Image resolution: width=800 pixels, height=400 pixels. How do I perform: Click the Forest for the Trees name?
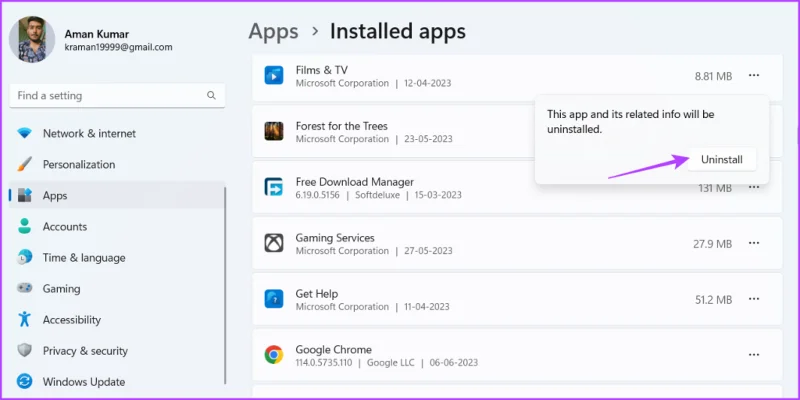tap(341, 126)
